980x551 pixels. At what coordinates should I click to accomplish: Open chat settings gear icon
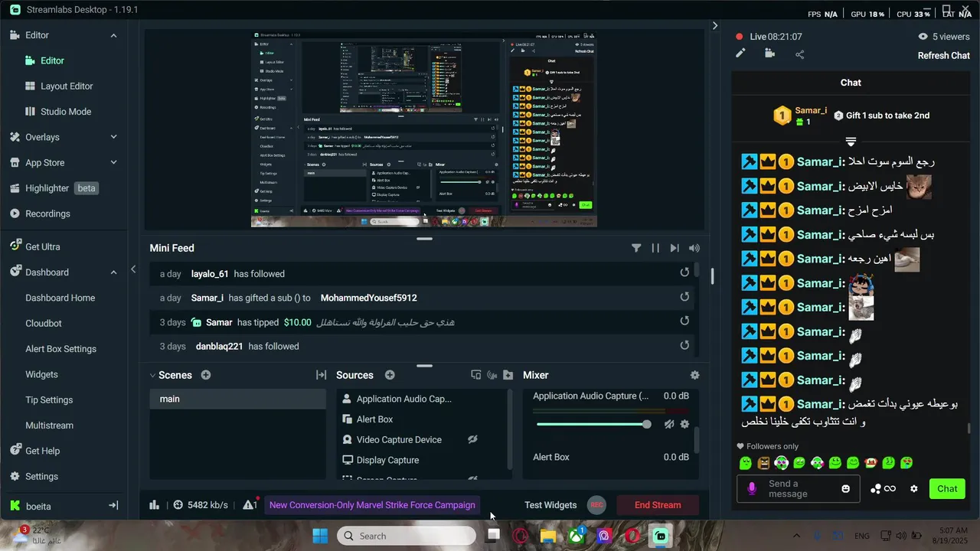(x=913, y=488)
